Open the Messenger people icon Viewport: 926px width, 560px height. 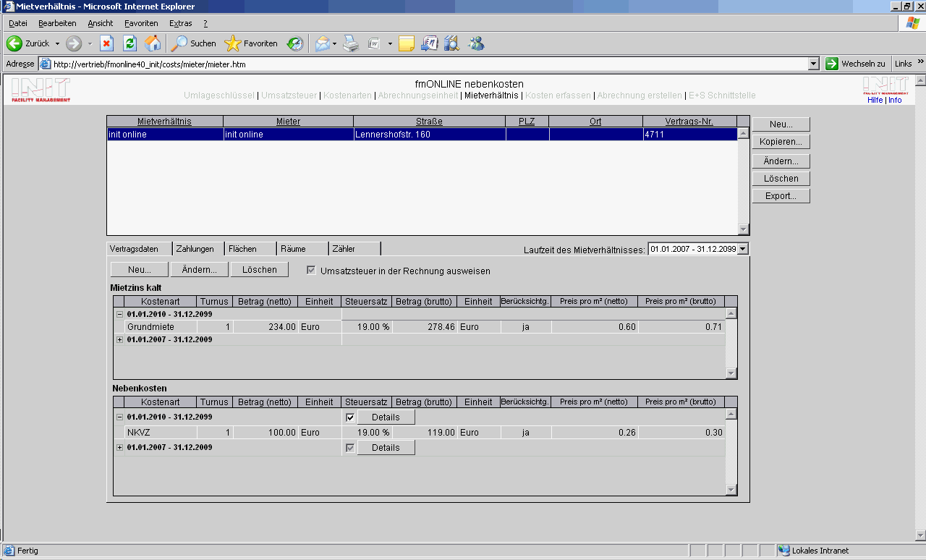point(476,43)
